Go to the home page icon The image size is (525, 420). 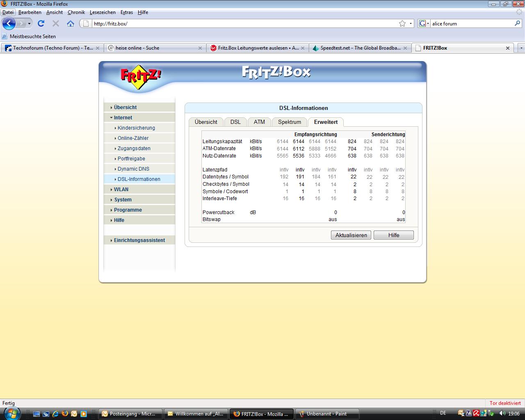(71, 23)
